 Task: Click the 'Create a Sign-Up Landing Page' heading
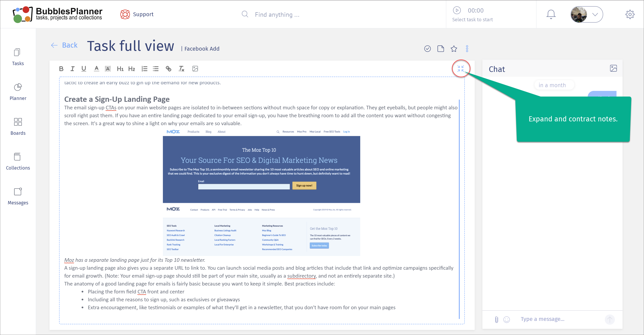click(117, 99)
